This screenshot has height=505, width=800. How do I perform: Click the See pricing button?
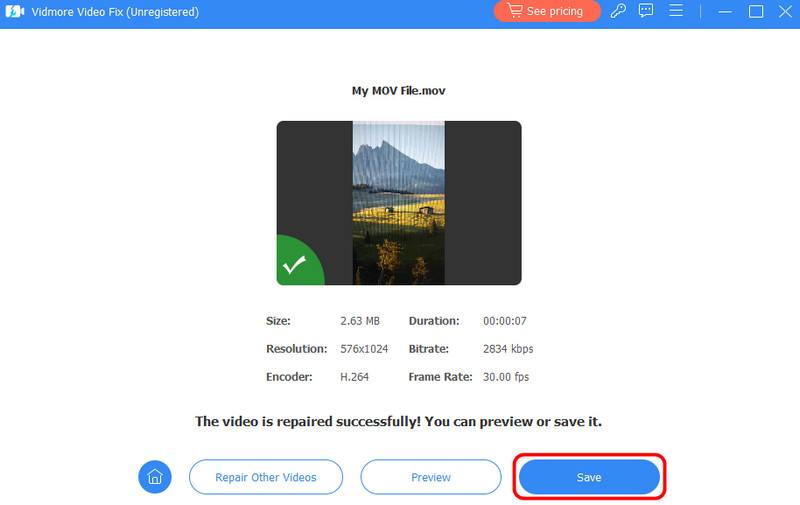(x=546, y=12)
